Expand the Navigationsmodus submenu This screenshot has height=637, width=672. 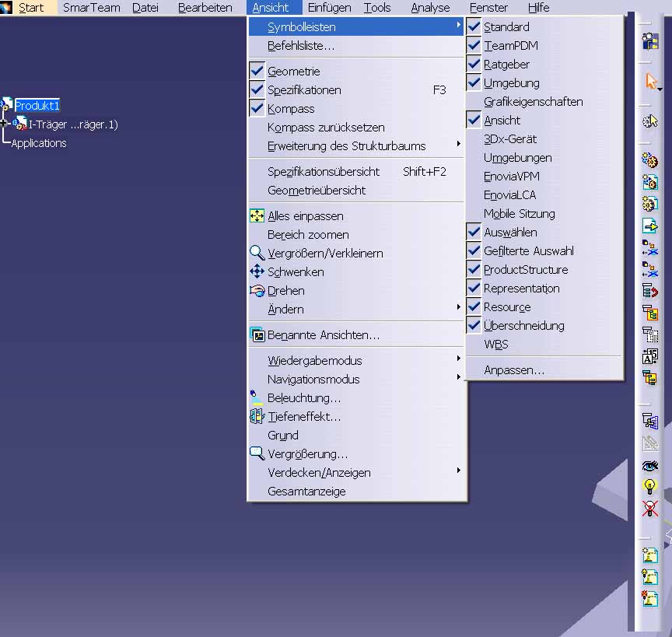tap(356, 380)
